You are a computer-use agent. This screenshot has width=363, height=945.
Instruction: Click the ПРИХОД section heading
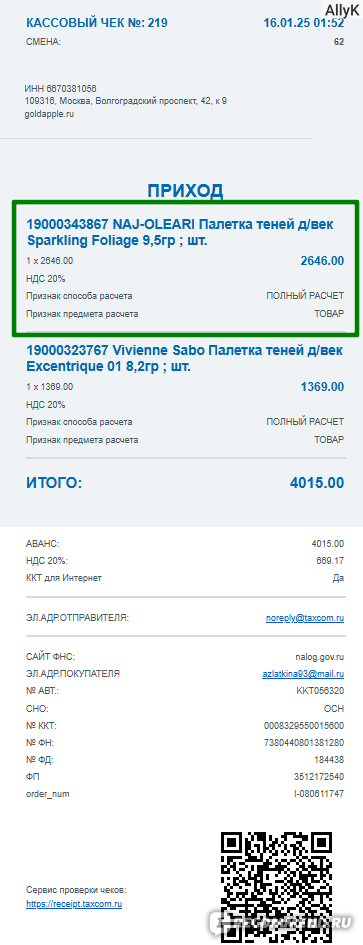click(x=185, y=190)
